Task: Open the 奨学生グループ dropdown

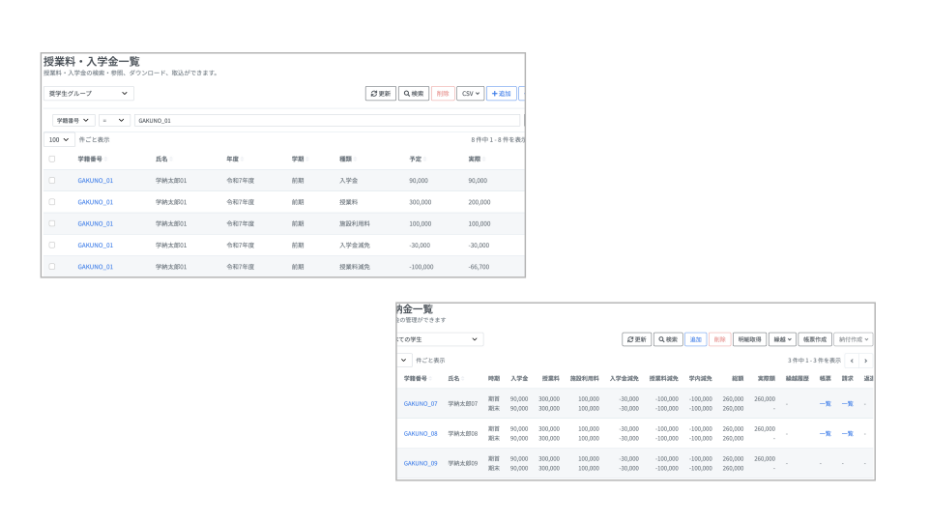Action: [x=89, y=93]
